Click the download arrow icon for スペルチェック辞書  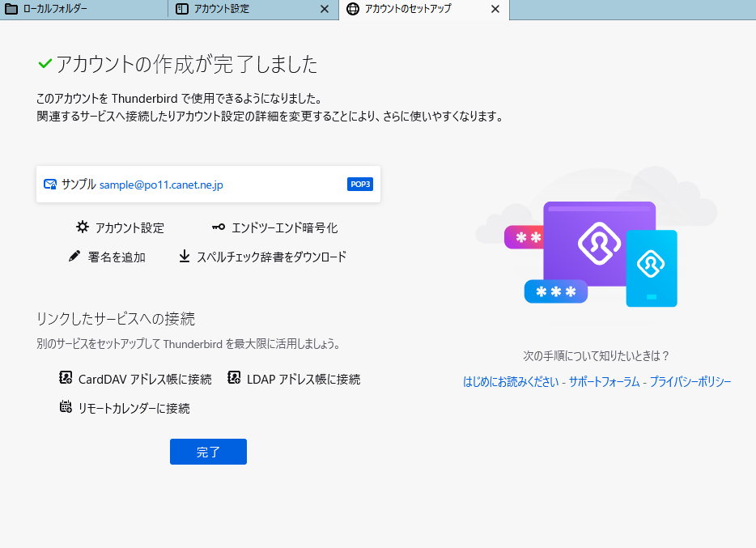(x=185, y=256)
